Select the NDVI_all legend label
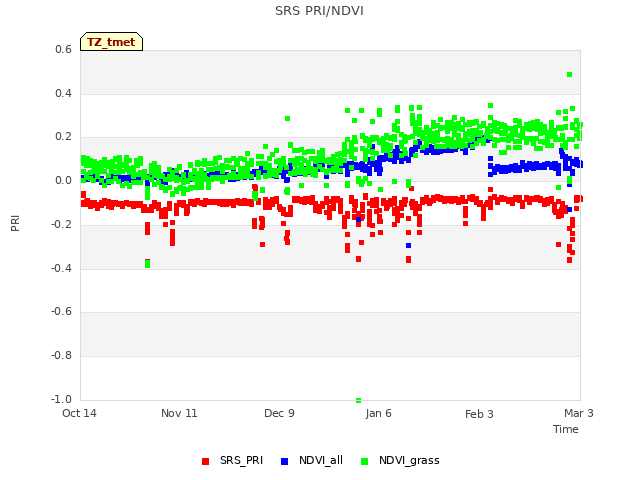This screenshot has height=480, width=640. [x=321, y=460]
